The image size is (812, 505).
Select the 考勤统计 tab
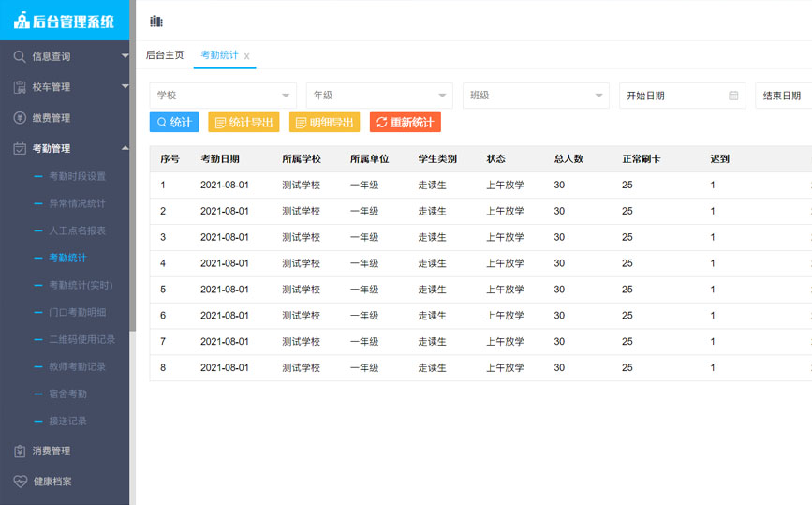(x=219, y=55)
